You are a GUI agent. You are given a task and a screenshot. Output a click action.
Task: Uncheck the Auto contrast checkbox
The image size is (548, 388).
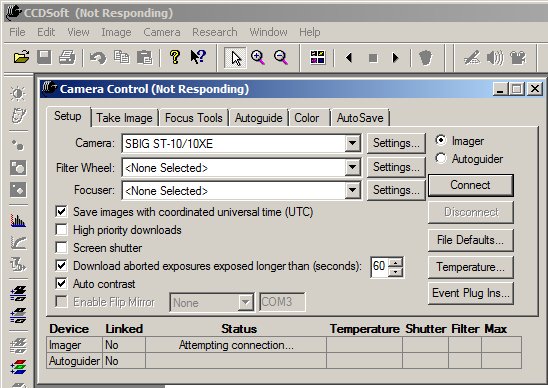[61, 283]
